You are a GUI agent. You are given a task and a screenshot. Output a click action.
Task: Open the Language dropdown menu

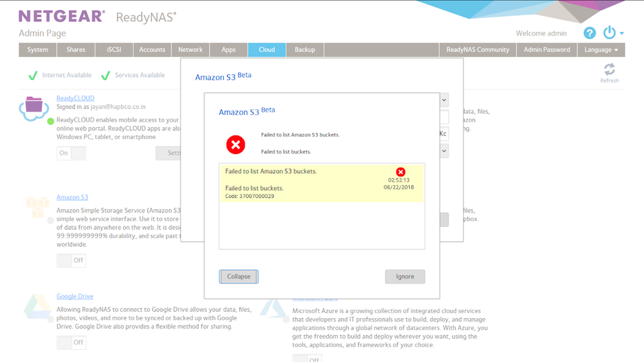(601, 50)
